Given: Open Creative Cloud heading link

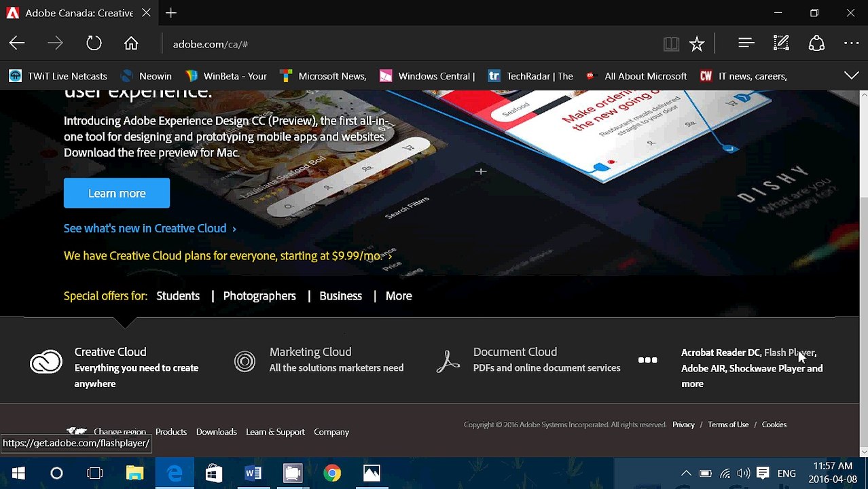Looking at the screenshot, I should tap(110, 352).
